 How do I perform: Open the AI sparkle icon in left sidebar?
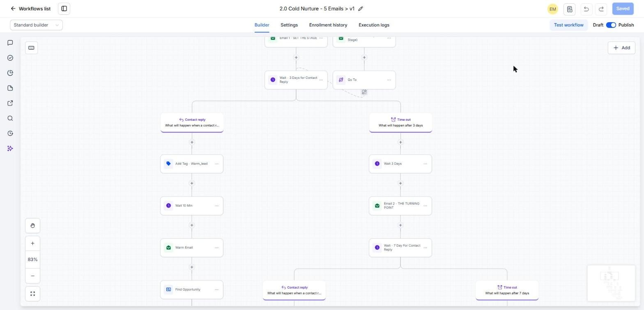pos(10,148)
